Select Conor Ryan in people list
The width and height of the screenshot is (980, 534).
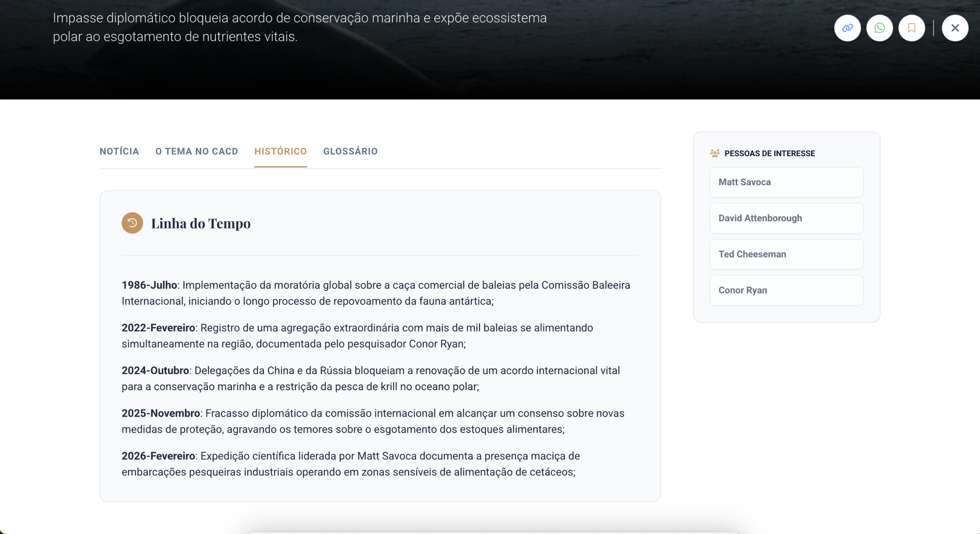click(x=786, y=290)
